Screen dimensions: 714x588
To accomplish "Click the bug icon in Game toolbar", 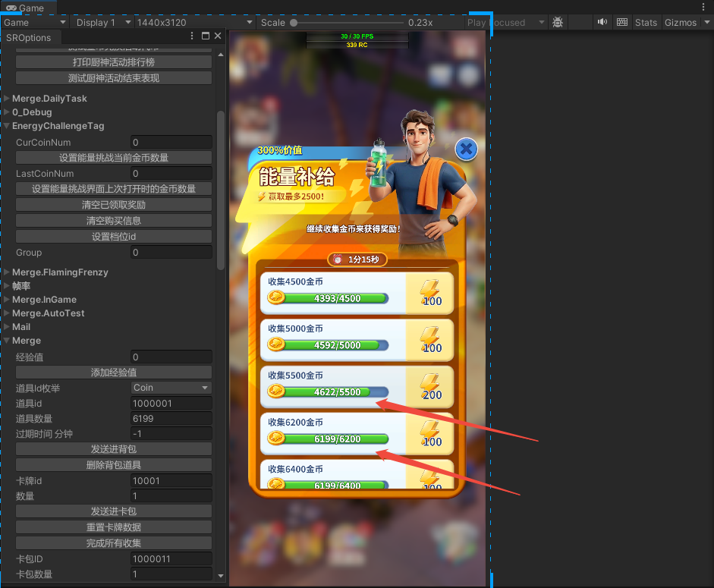I will (558, 23).
